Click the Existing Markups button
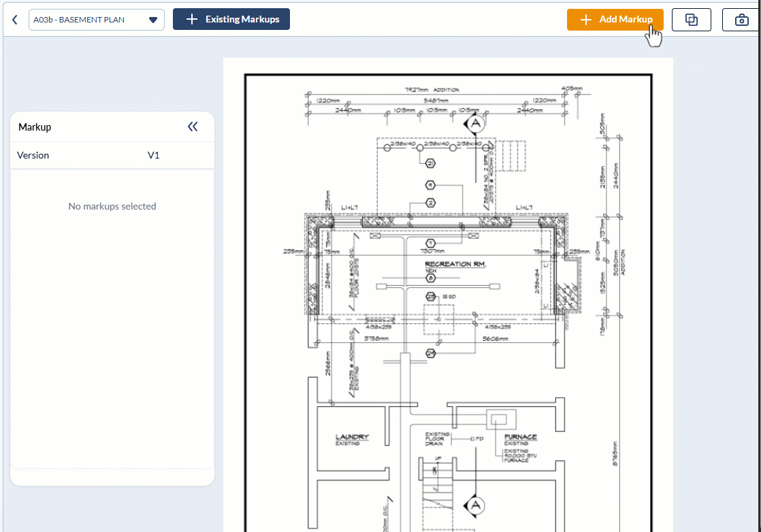Viewport: 761px width, 532px height. pyautogui.click(x=231, y=19)
